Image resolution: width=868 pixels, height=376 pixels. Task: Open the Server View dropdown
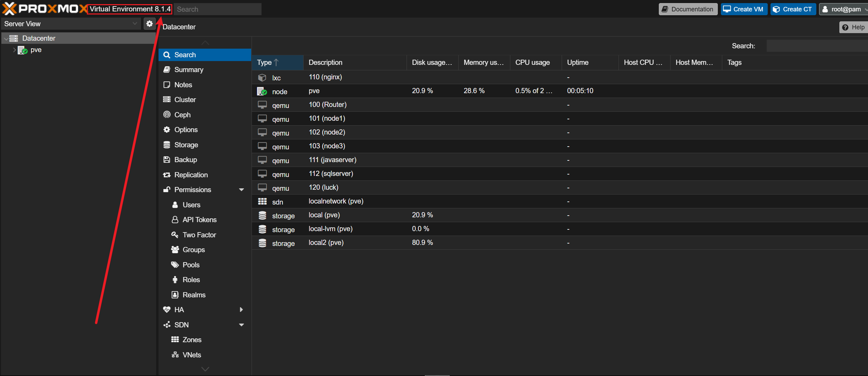click(x=135, y=24)
